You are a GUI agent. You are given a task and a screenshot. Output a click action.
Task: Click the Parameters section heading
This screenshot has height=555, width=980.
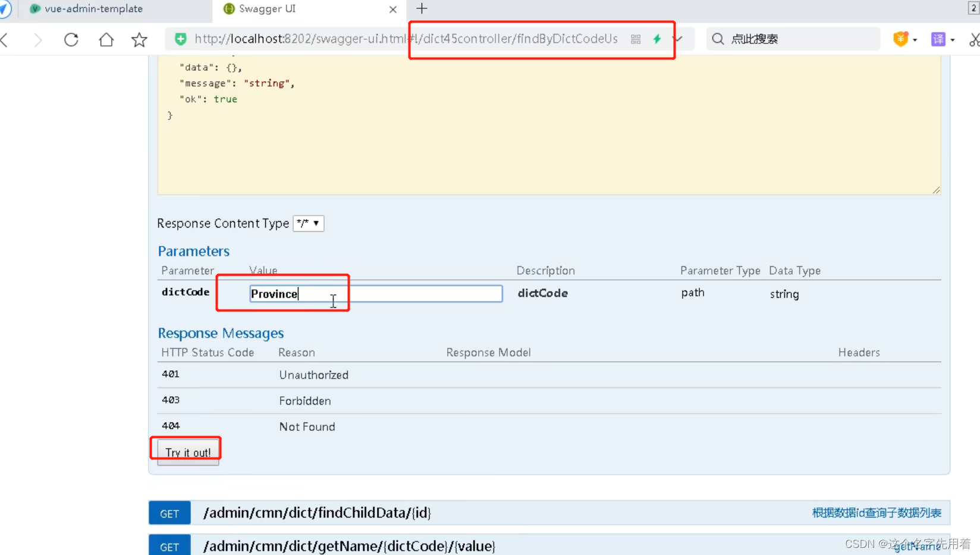[193, 251]
